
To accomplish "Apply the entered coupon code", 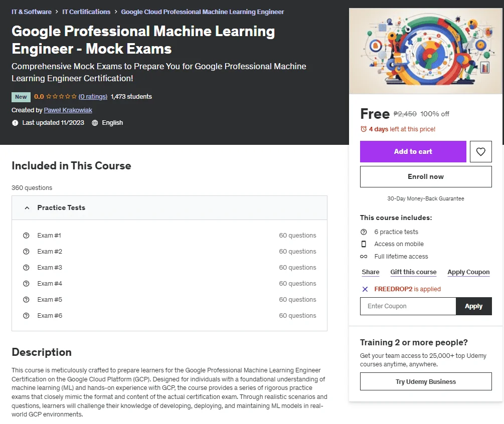I will (474, 306).
